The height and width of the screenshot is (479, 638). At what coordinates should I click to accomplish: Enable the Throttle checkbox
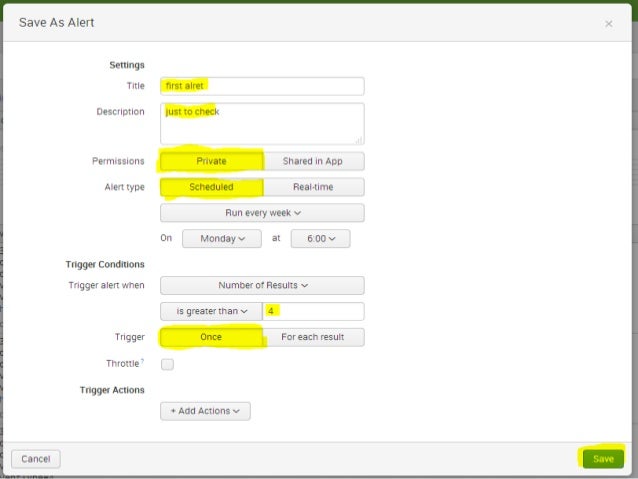point(167,364)
